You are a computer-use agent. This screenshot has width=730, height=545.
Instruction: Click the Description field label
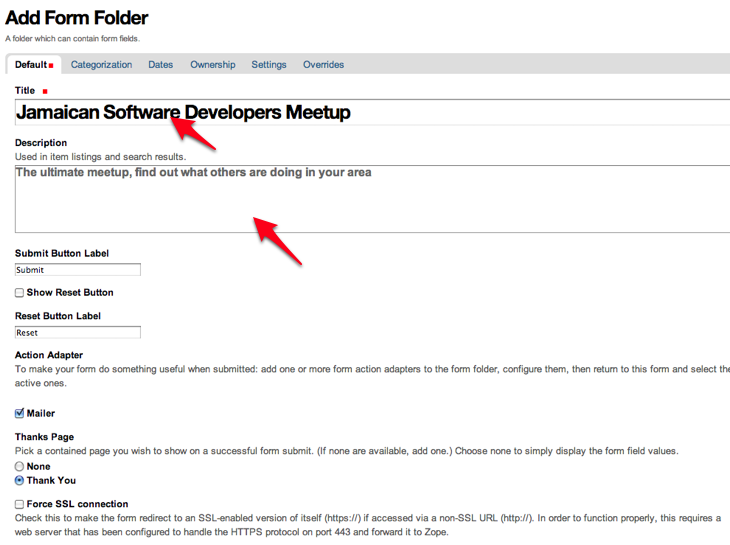(41, 143)
